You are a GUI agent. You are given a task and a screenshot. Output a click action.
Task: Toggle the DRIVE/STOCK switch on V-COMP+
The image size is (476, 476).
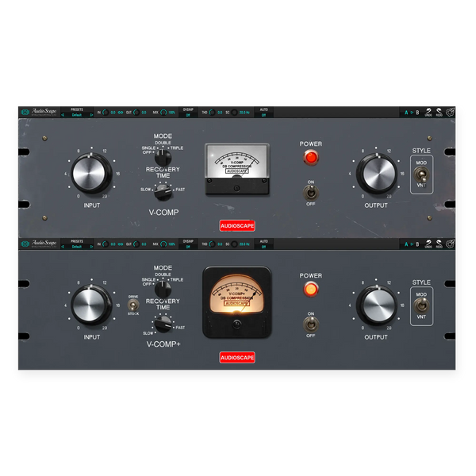click(133, 305)
